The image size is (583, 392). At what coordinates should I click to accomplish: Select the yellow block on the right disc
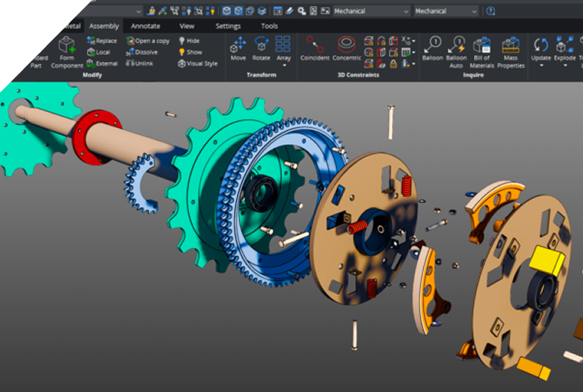click(x=546, y=260)
